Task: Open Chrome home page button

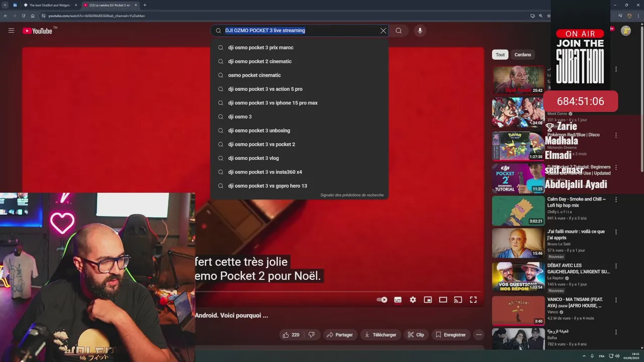Action: pos(32,16)
